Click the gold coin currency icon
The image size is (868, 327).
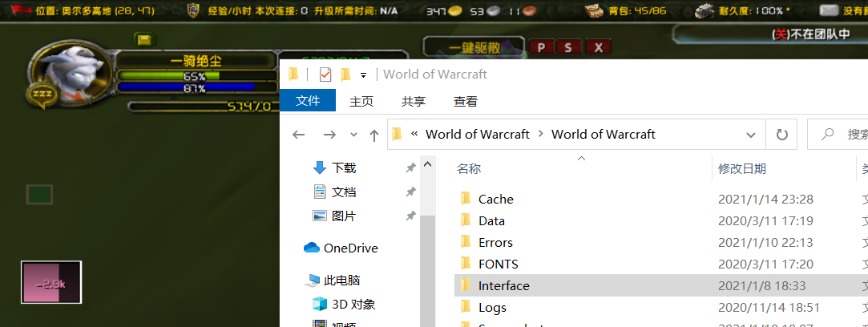coord(456,11)
